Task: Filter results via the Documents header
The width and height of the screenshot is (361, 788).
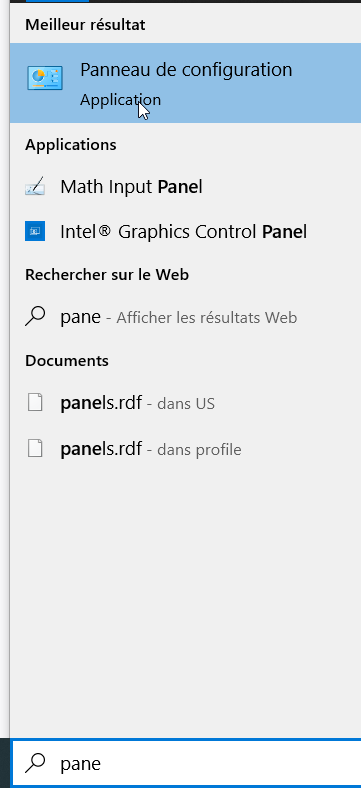Action: click(x=66, y=360)
